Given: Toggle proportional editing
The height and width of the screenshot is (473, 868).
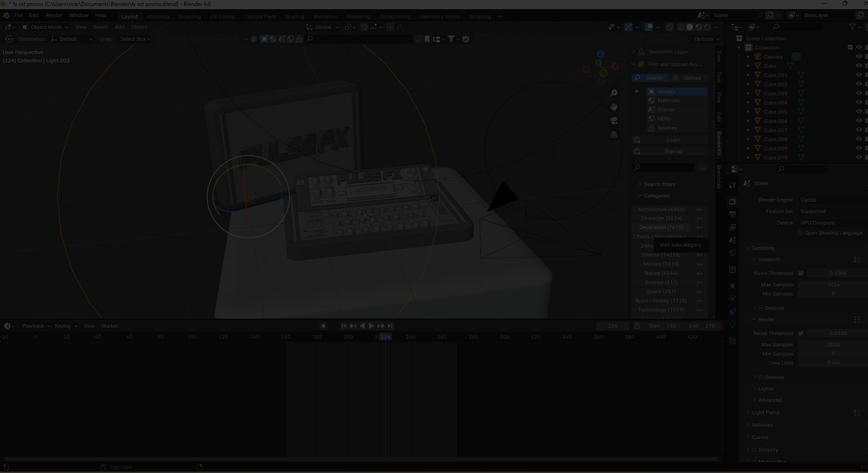Looking at the screenshot, I should click(x=390, y=27).
